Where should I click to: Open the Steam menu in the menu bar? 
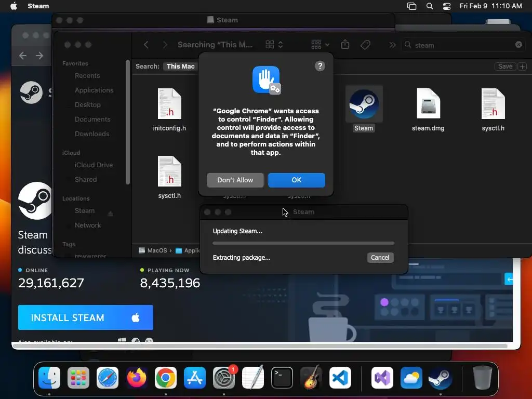pos(38,6)
